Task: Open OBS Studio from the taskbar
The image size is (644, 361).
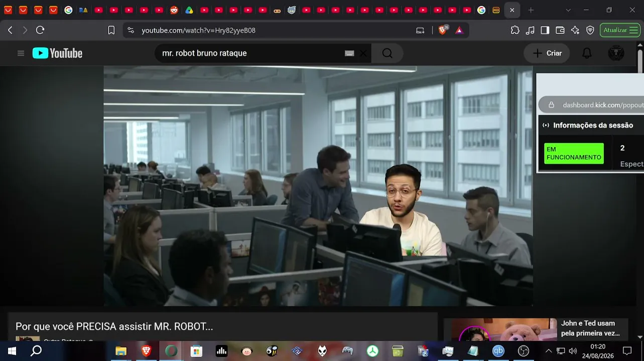Action: tap(524, 351)
